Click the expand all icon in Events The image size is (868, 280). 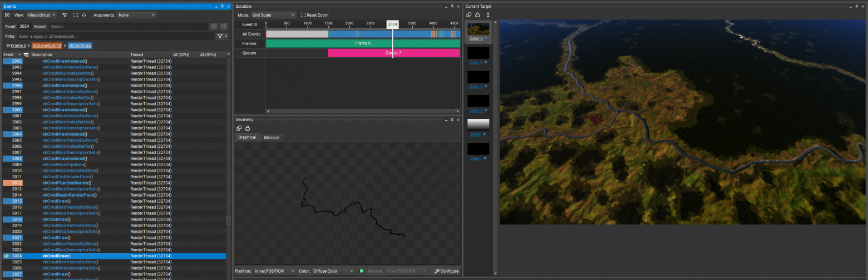tap(76, 15)
